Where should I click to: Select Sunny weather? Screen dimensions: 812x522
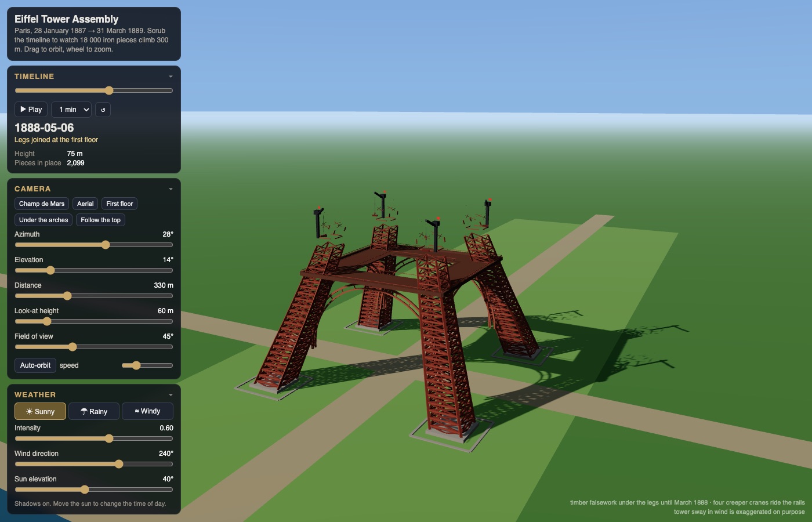(40, 411)
